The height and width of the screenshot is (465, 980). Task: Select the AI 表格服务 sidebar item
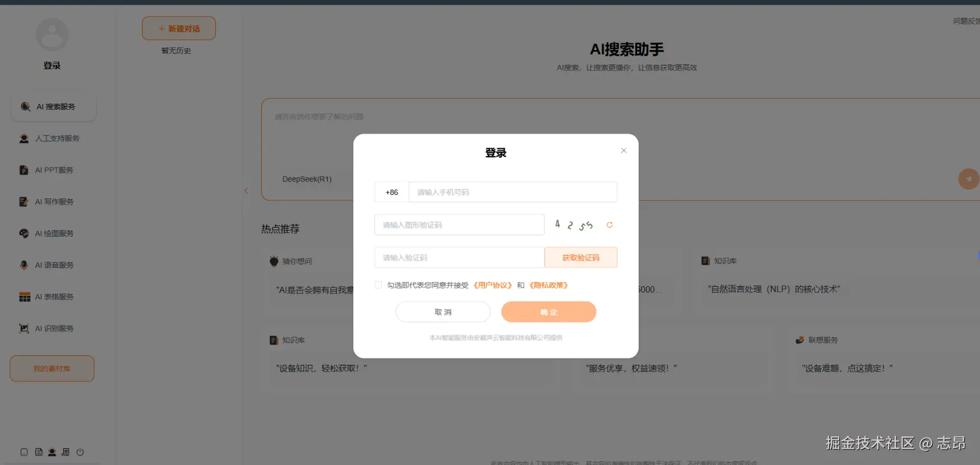tap(54, 296)
